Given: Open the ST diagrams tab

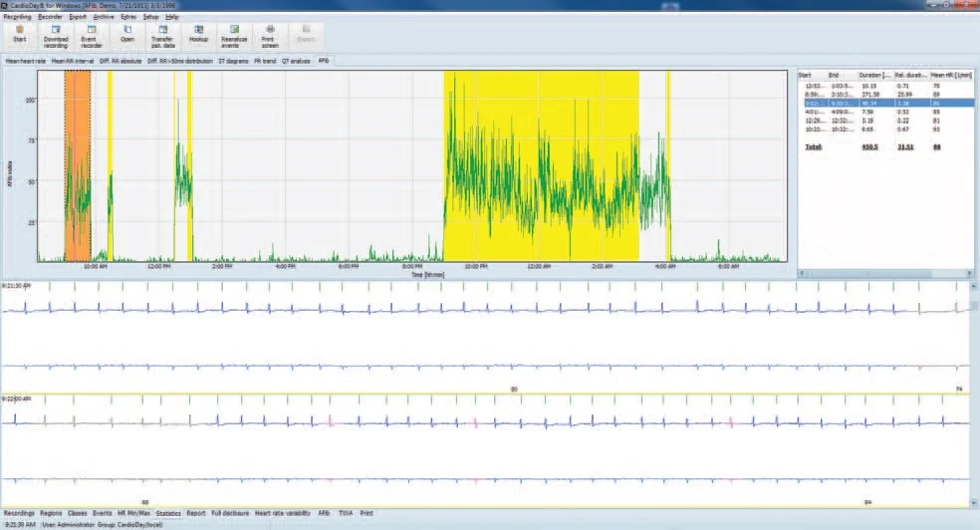Looking at the screenshot, I should pos(233,61).
